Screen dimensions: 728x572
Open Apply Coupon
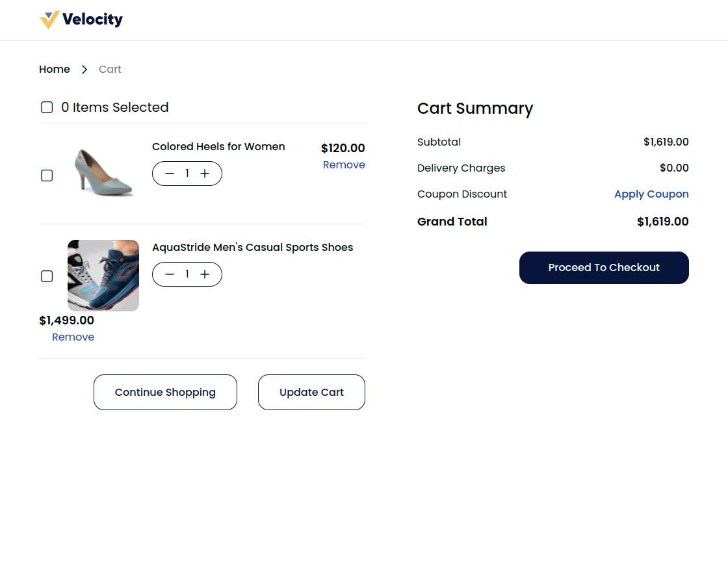(651, 194)
